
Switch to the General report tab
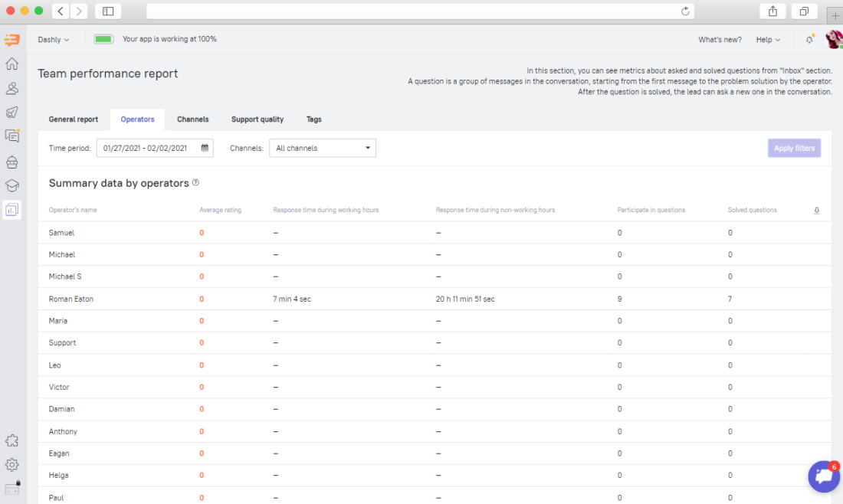pyautogui.click(x=73, y=119)
